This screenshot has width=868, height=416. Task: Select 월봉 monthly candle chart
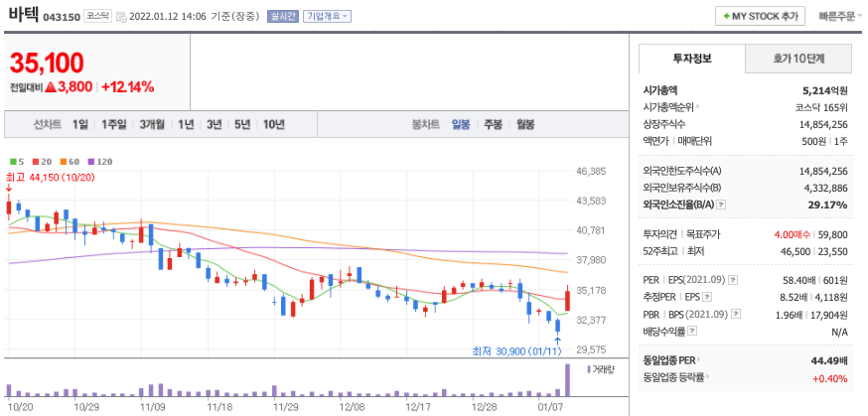525,124
